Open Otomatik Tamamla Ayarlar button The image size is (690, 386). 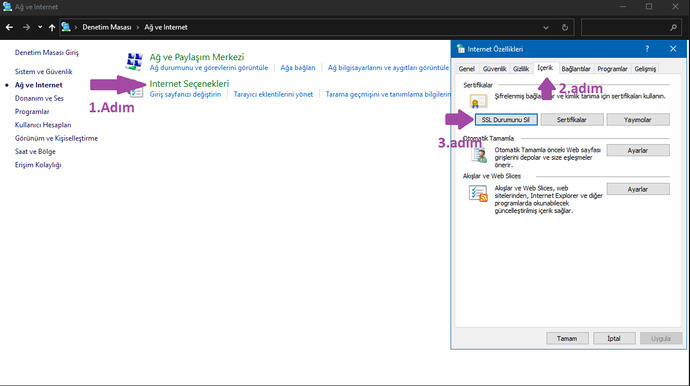pyautogui.click(x=638, y=151)
